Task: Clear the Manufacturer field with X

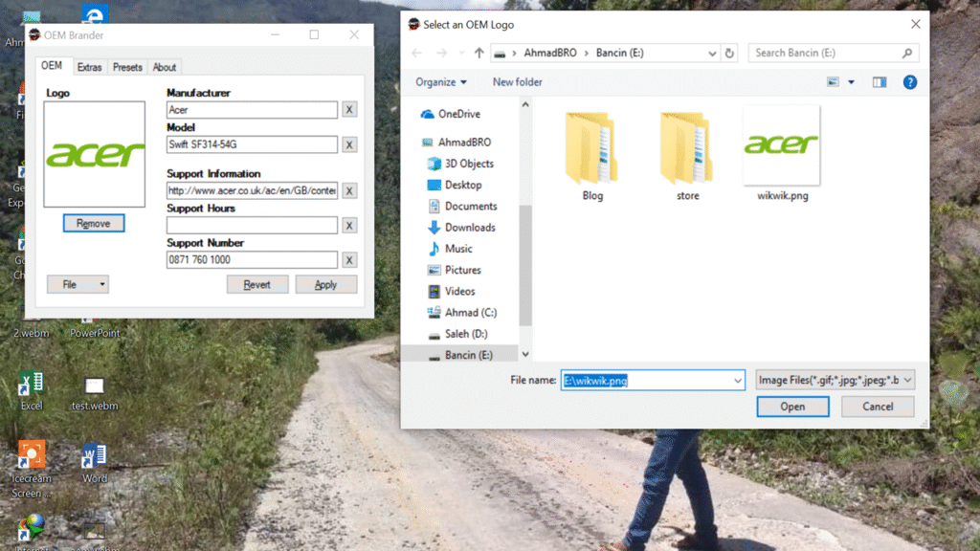Action: click(349, 110)
